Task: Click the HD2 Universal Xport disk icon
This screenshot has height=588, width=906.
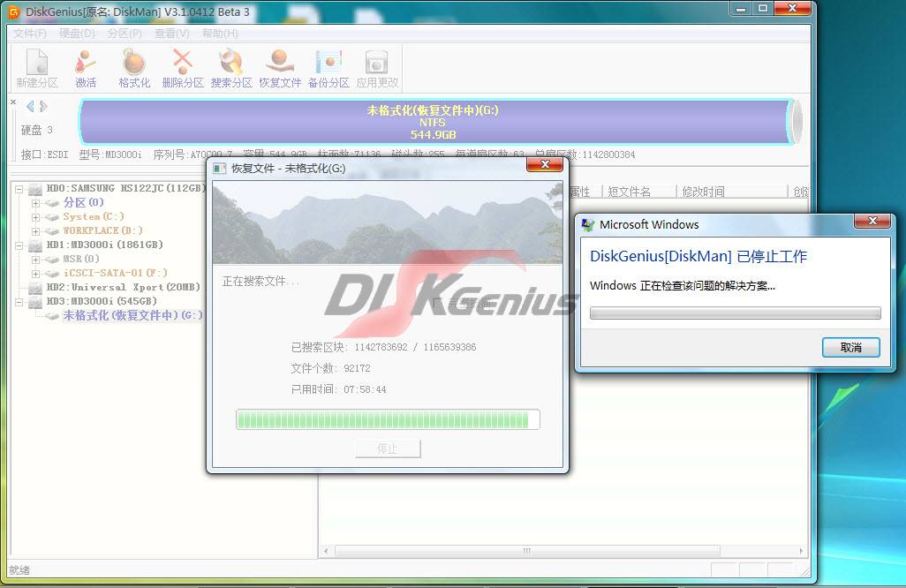Action: [x=36, y=288]
